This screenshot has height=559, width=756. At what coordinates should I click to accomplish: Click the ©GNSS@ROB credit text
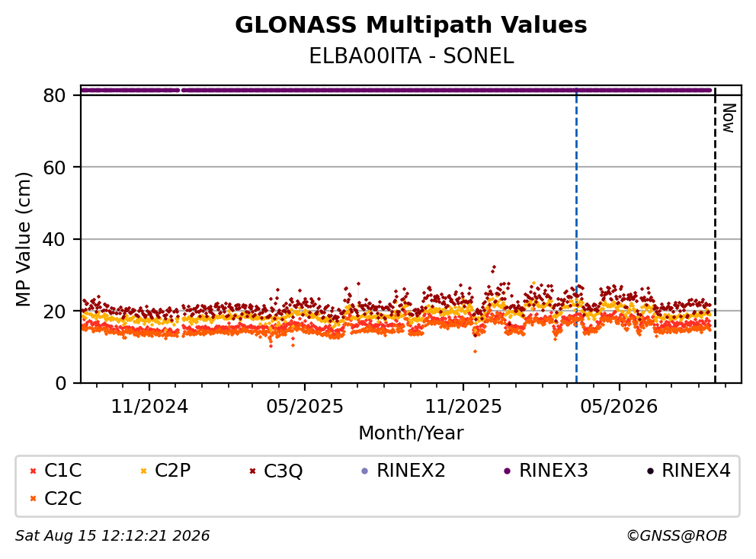(677, 535)
